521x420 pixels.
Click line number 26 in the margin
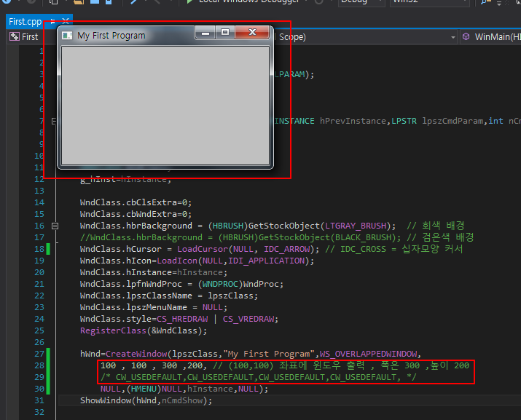(39, 342)
